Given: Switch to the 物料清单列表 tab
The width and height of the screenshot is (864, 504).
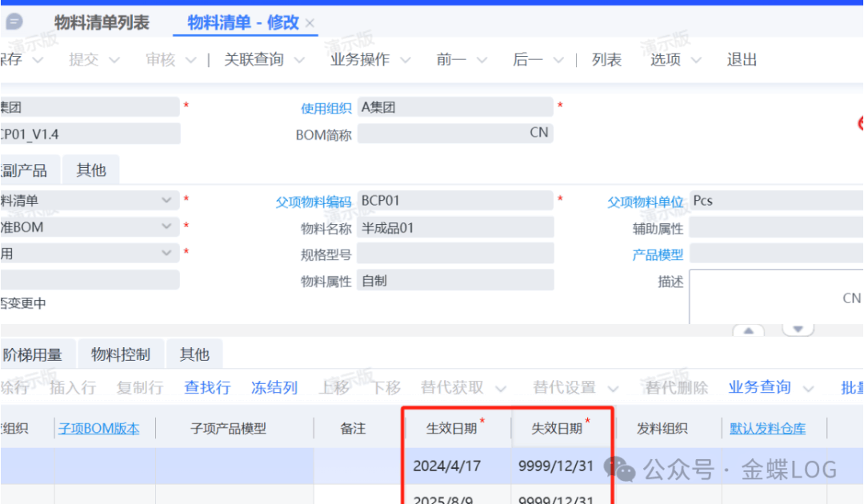Looking at the screenshot, I should [102, 22].
